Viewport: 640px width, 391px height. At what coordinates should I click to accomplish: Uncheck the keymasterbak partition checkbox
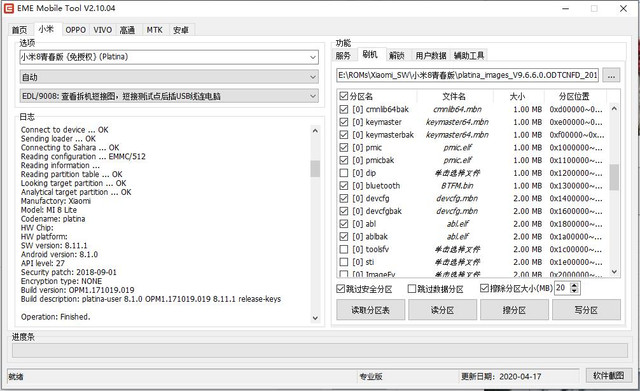coord(344,135)
